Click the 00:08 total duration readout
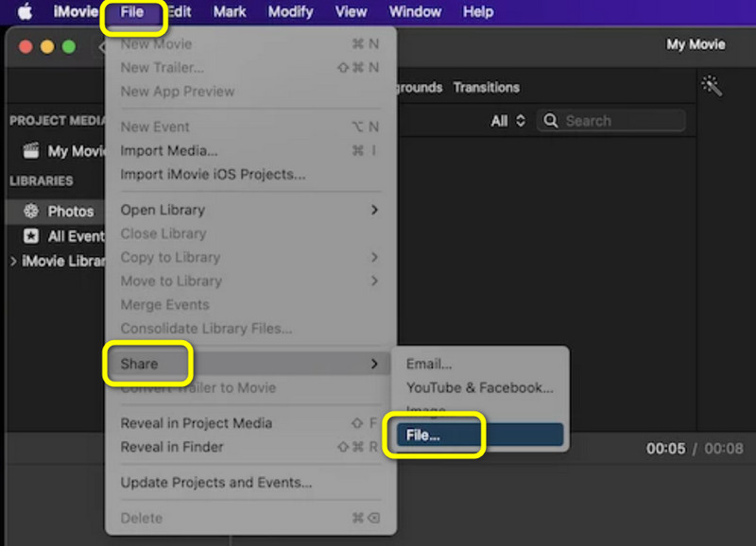Screen dimensions: 756x546 point(724,449)
